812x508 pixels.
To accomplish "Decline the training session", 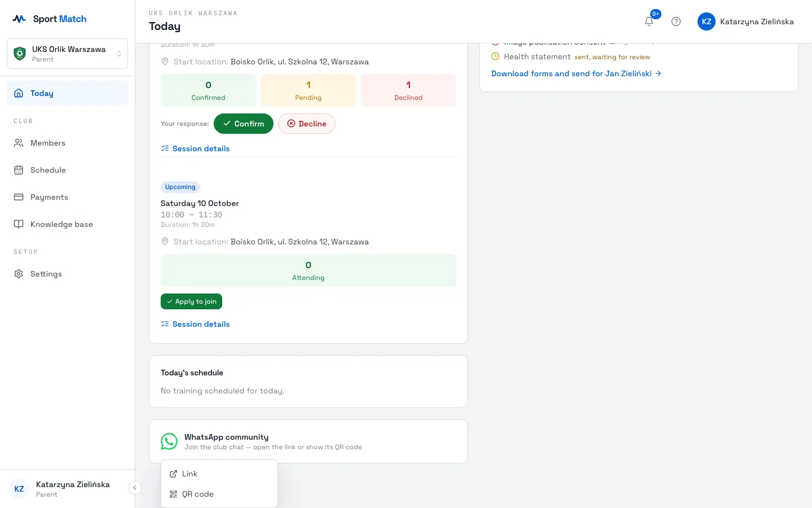I will 307,124.
